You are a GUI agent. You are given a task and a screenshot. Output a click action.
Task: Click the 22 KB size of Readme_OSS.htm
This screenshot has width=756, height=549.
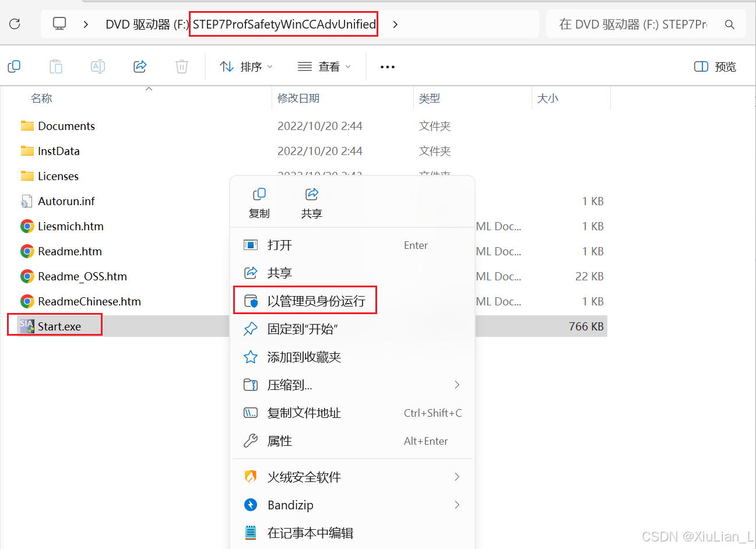pos(589,276)
